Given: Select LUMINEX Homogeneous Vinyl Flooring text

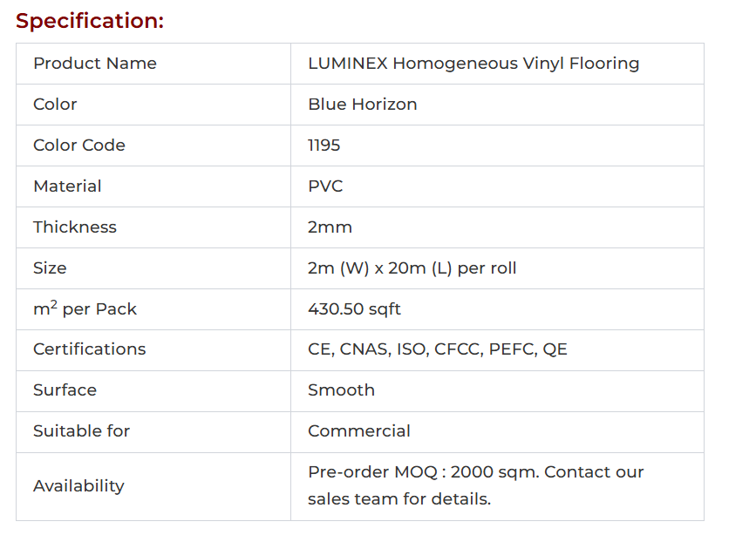Looking at the screenshot, I should 473,64.
